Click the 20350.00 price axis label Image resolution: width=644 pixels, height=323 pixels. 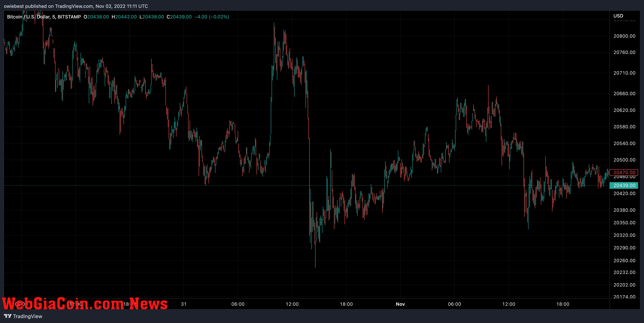coord(624,223)
